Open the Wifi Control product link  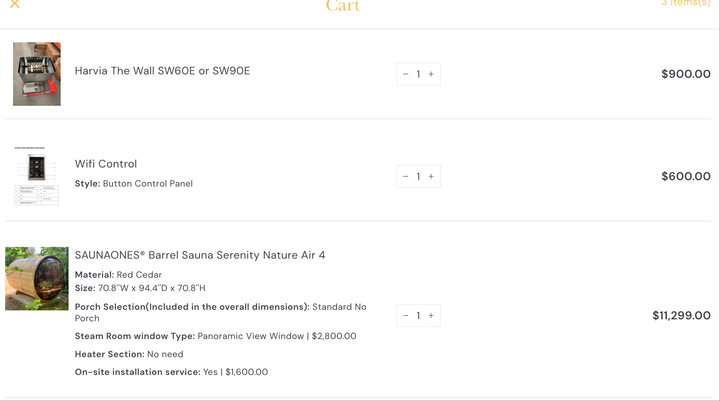(x=106, y=164)
